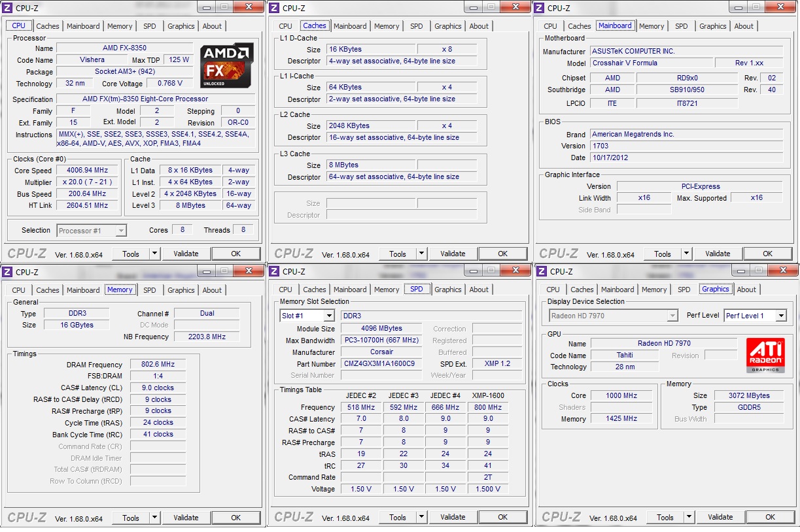Click the ASUSTeK COMPUTER INC. manufacturer value
Viewport: 800px width, 532px height.
coord(686,52)
